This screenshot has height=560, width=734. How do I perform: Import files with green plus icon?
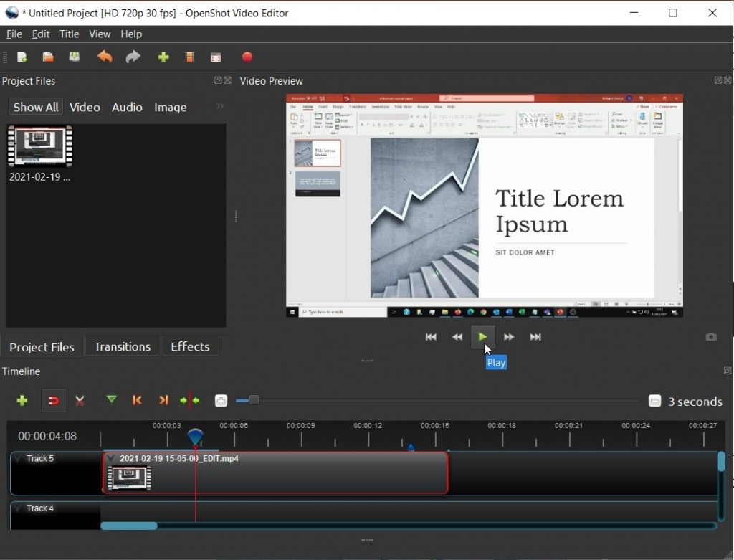click(x=163, y=57)
